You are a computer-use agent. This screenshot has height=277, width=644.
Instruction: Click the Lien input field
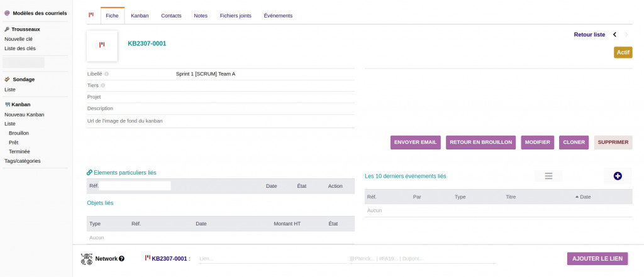click(272, 259)
